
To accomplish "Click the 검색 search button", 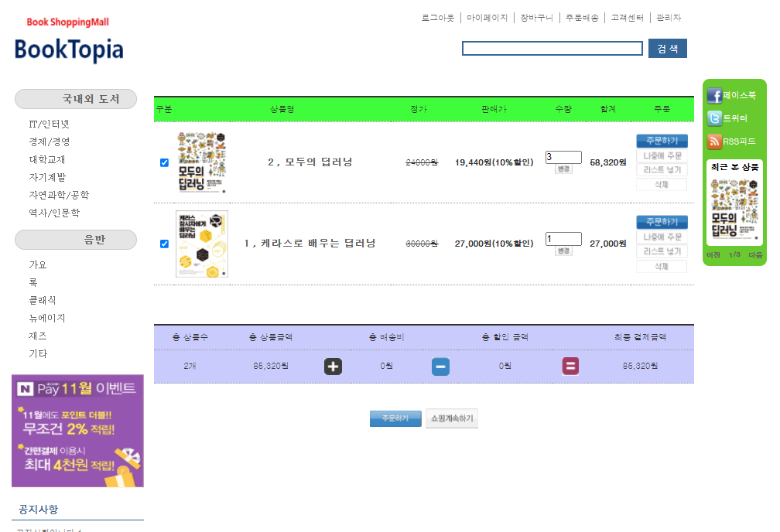I will pos(668,48).
